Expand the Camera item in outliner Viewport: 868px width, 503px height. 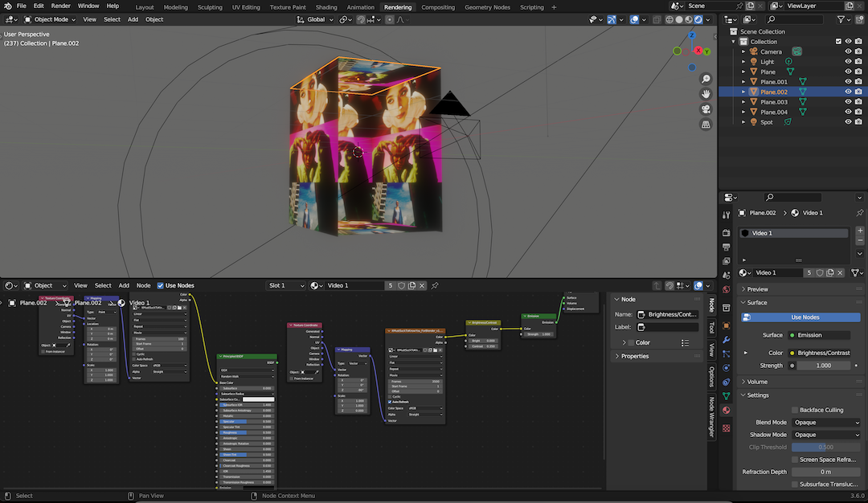tap(743, 51)
